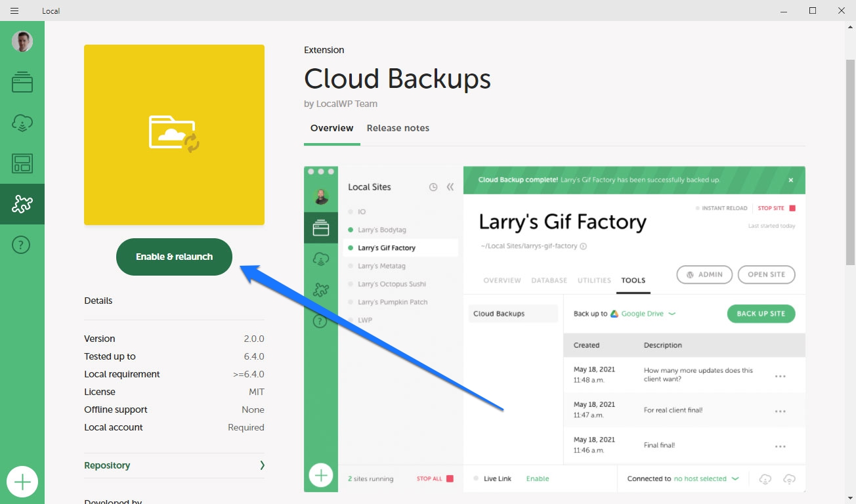The width and height of the screenshot is (856, 504).
Task: Open the user profile avatar
Action: click(x=22, y=41)
